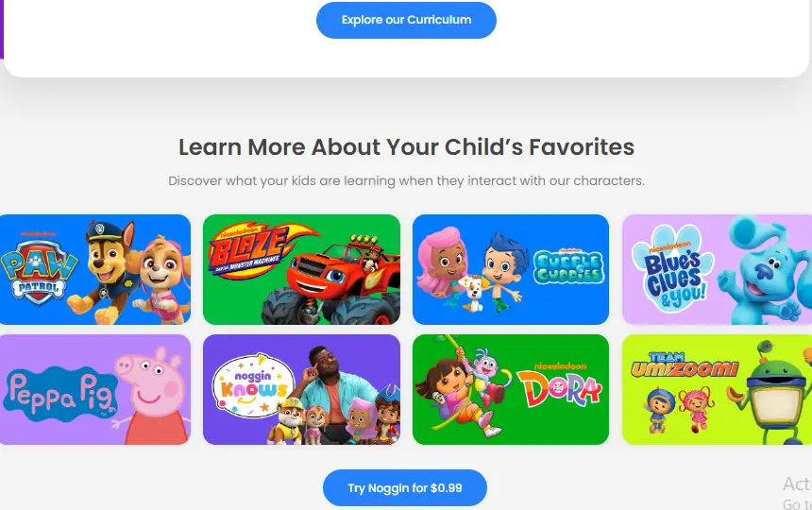Click the Blaze flame logo
Viewport: 812px width, 510px height.
click(x=258, y=250)
